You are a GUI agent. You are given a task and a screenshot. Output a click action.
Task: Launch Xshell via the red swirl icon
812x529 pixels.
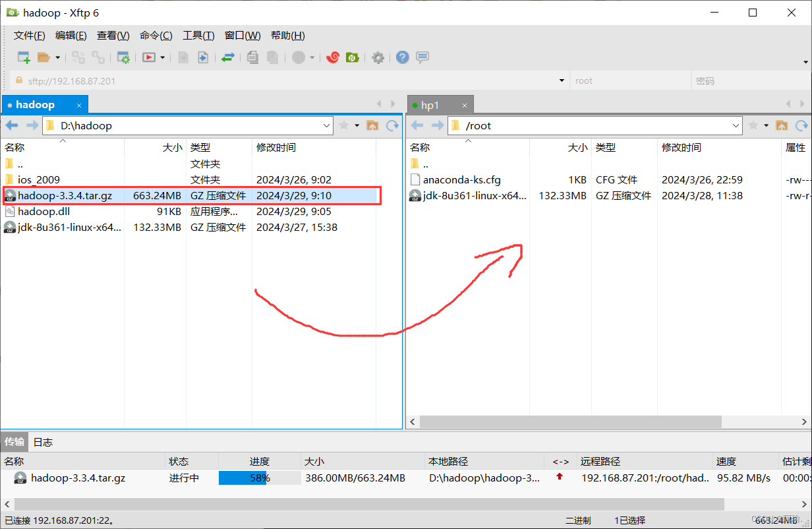click(x=333, y=57)
